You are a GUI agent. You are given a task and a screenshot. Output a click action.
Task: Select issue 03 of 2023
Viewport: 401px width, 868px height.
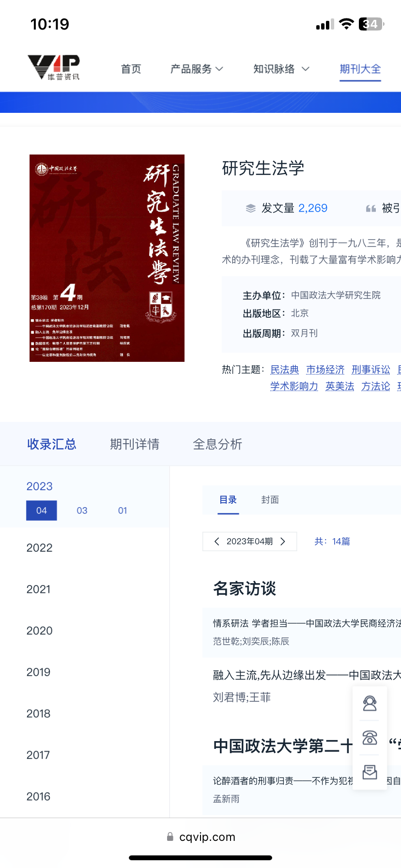(82, 511)
